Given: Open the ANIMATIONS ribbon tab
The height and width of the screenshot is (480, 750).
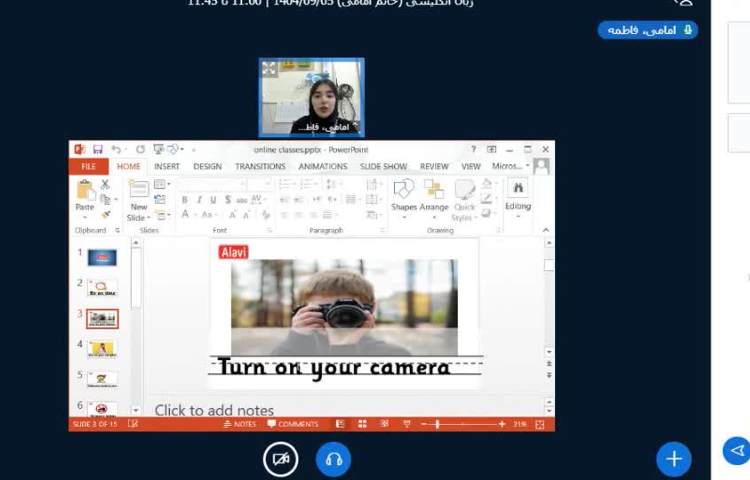Looking at the screenshot, I should point(322,167).
